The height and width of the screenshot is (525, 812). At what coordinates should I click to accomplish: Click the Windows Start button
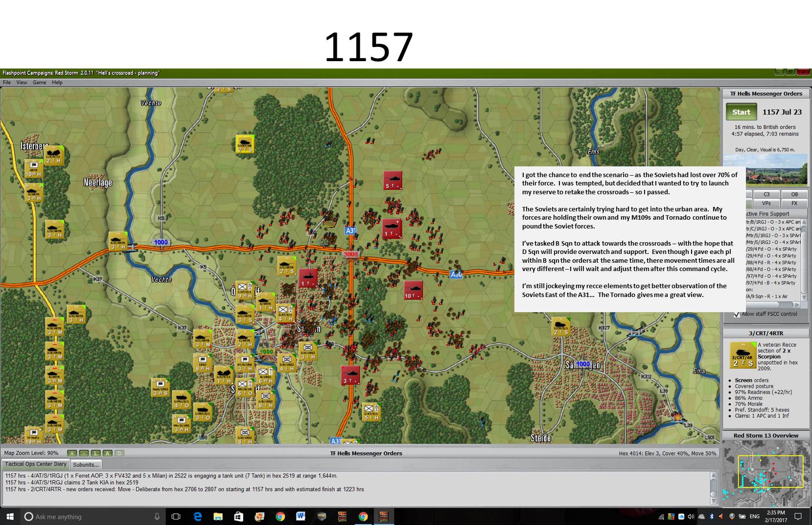10,516
